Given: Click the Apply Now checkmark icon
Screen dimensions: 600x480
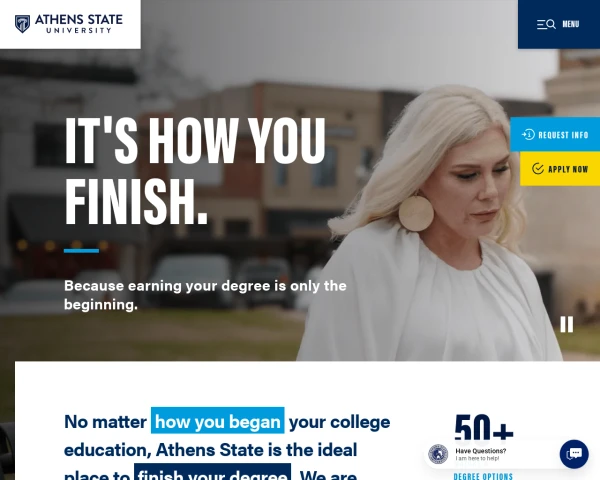Looking at the screenshot, I should pos(538,169).
